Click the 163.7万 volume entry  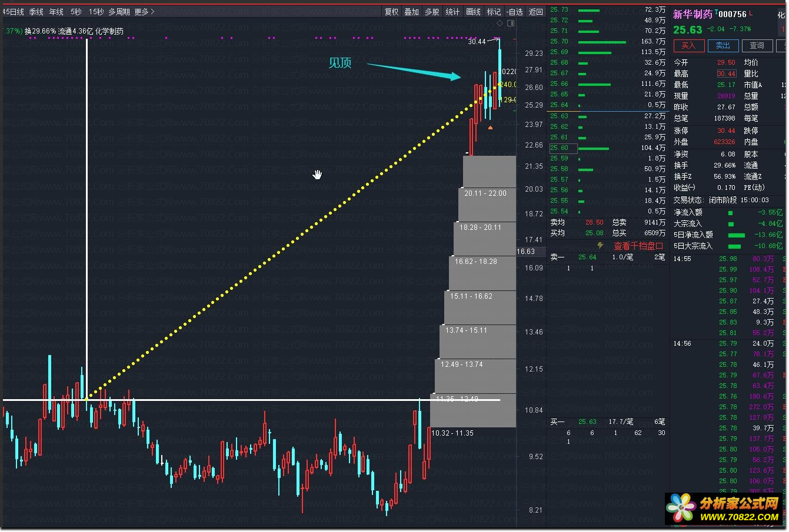653,42
